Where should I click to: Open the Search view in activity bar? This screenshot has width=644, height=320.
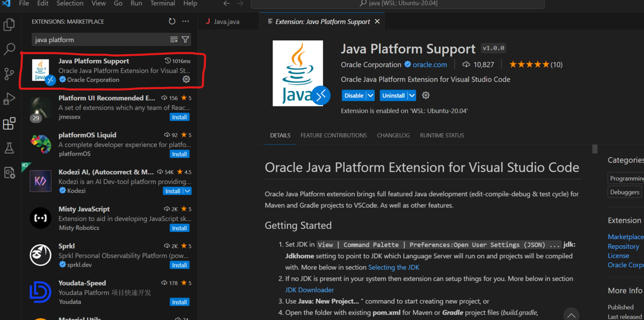click(9, 49)
